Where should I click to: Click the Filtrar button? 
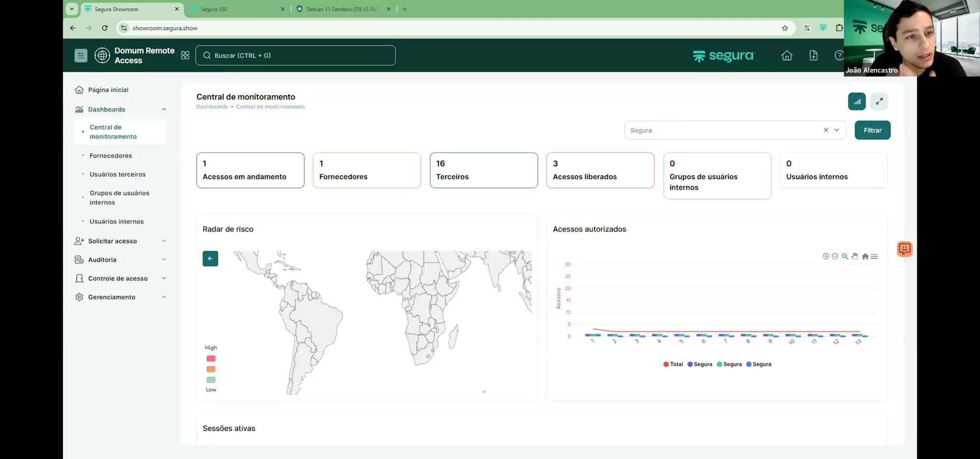[x=872, y=130]
